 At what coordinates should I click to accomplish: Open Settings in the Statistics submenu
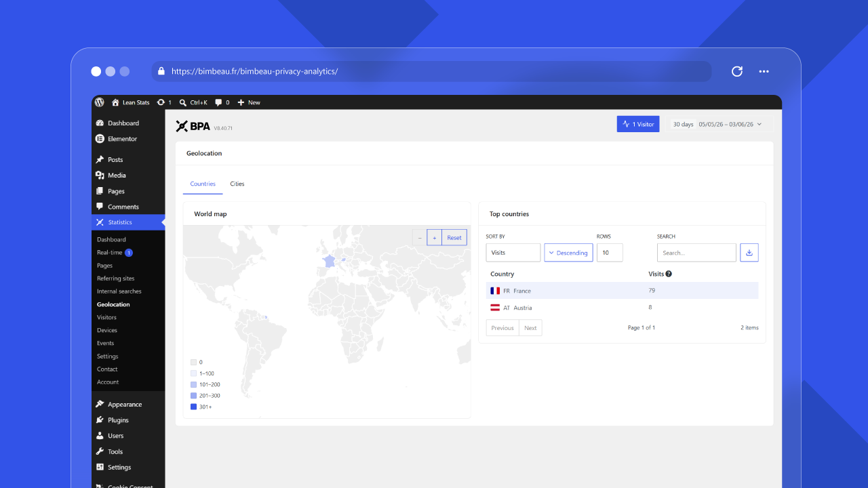[108, 357]
